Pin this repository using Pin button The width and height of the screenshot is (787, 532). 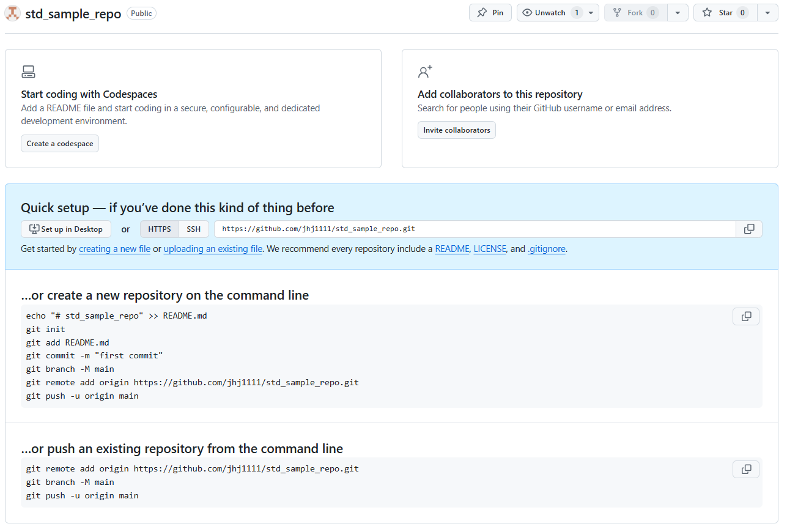490,13
